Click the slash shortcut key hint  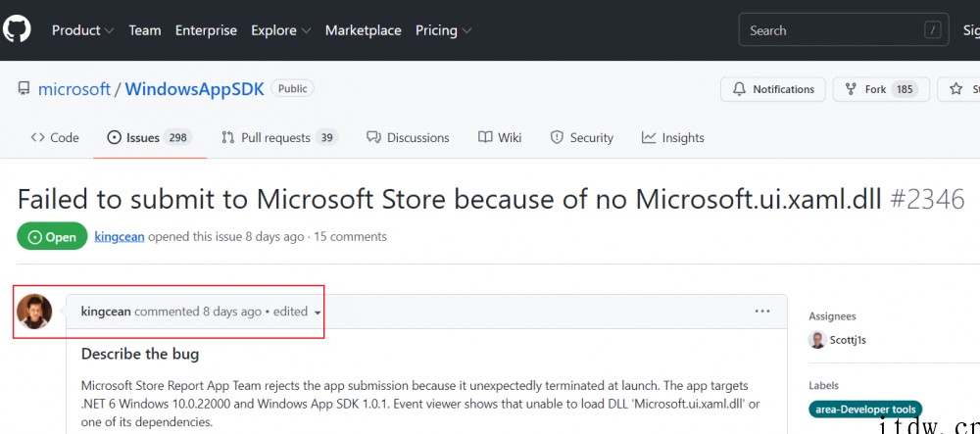pos(933,30)
